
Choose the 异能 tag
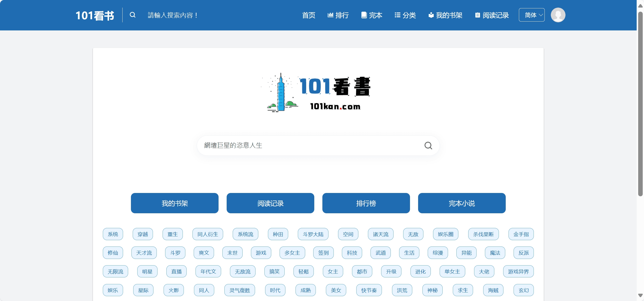(466, 253)
